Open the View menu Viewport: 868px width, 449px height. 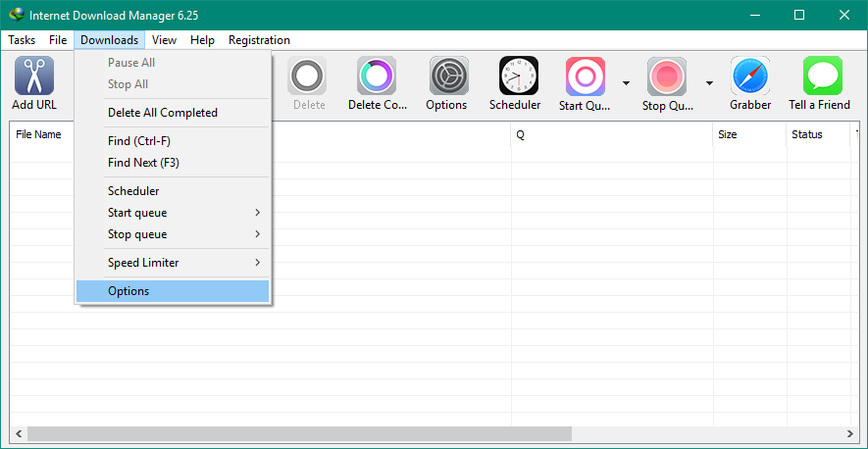coord(165,40)
